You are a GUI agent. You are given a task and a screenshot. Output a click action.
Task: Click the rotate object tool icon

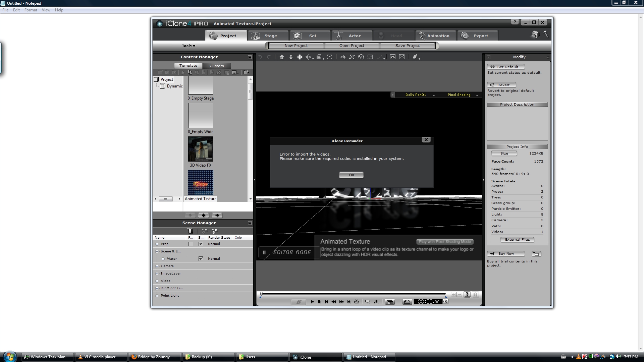click(x=361, y=57)
